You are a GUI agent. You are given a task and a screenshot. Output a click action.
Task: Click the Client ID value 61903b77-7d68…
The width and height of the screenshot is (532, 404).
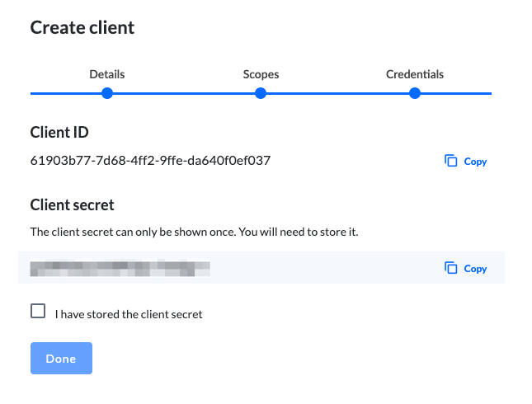150,161
